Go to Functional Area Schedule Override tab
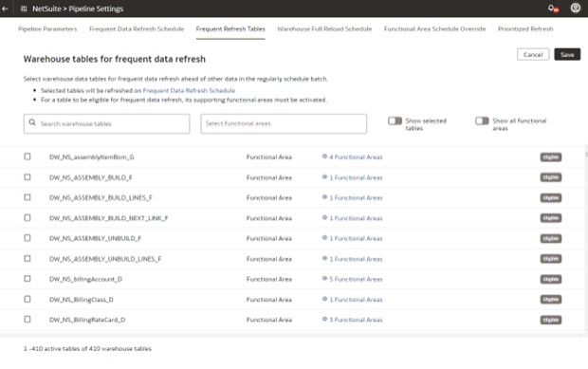 (434, 28)
